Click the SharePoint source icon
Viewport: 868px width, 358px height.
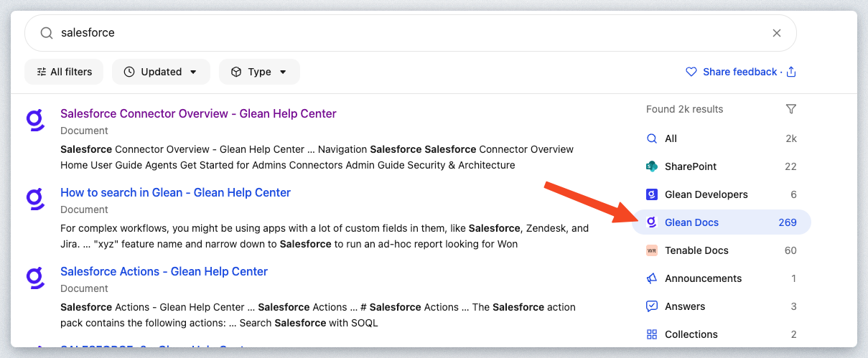point(652,166)
